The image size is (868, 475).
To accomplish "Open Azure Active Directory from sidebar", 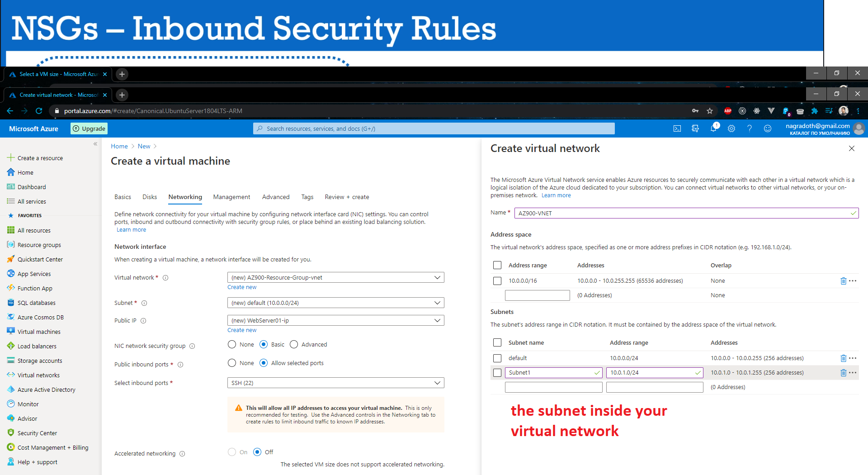I will 46,389.
